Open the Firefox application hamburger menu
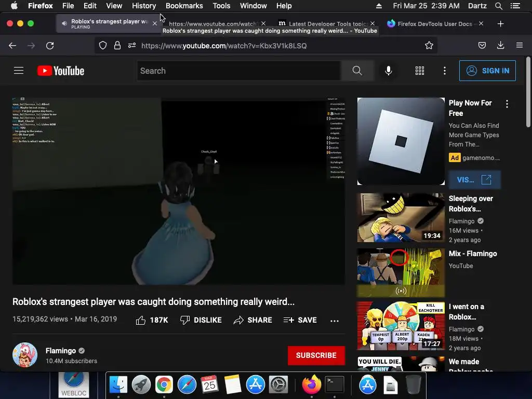This screenshot has height=399, width=532. click(x=519, y=46)
